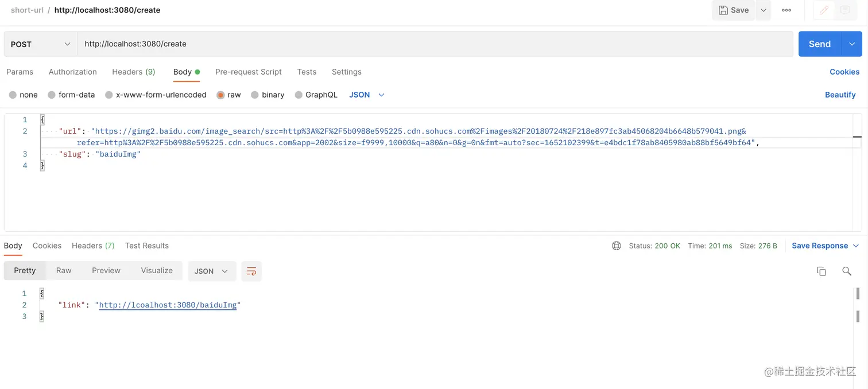Switch to the response Body tab
The image size is (868, 389).
13,246
